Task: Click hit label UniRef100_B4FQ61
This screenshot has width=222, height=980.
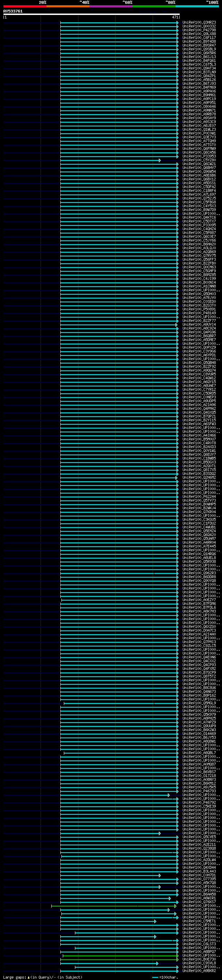Action: pyautogui.click(x=199, y=60)
